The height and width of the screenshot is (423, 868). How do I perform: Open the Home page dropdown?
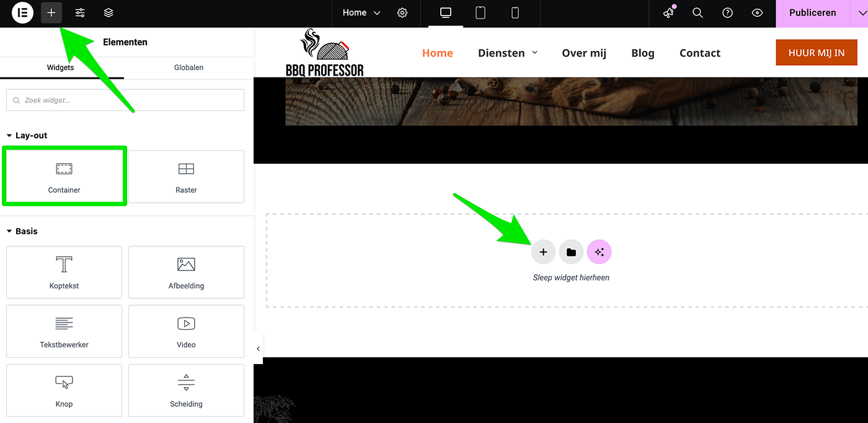pyautogui.click(x=361, y=13)
